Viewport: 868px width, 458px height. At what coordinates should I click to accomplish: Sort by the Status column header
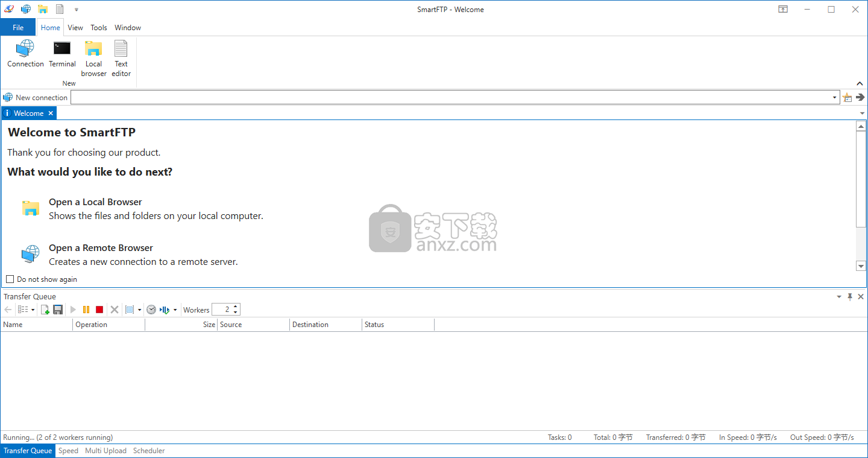398,324
